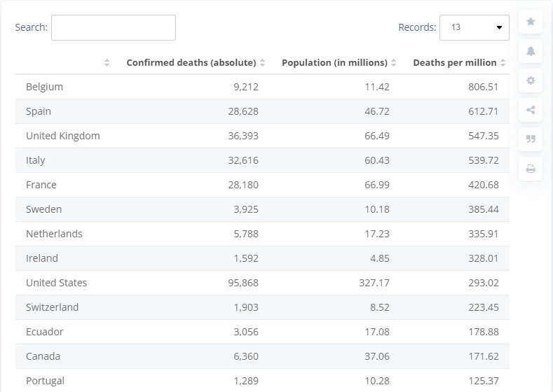Click Belgium's confirmed deaths value 9,212
This screenshot has width=553, height=392.
(246, 87)
